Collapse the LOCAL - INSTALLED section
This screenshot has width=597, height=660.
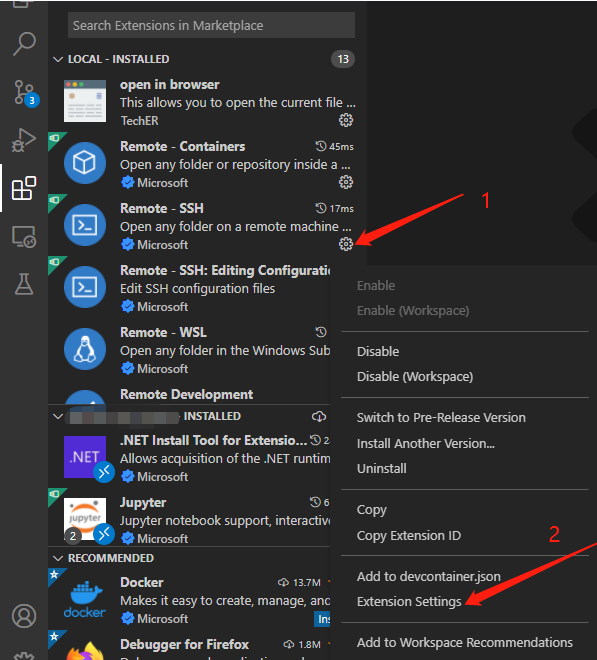coord(58,59)
